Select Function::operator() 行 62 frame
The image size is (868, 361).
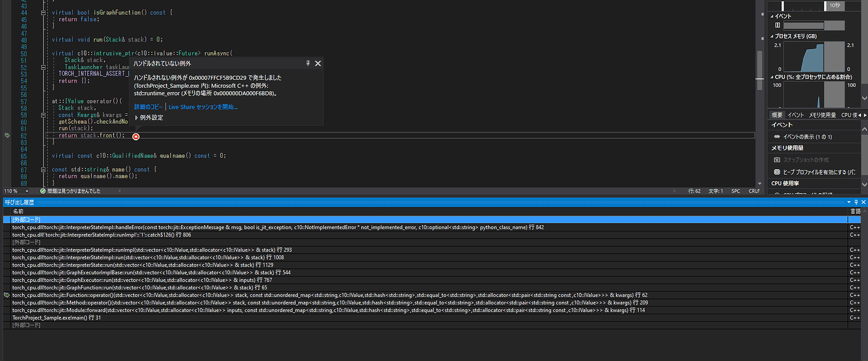[431, 295]
